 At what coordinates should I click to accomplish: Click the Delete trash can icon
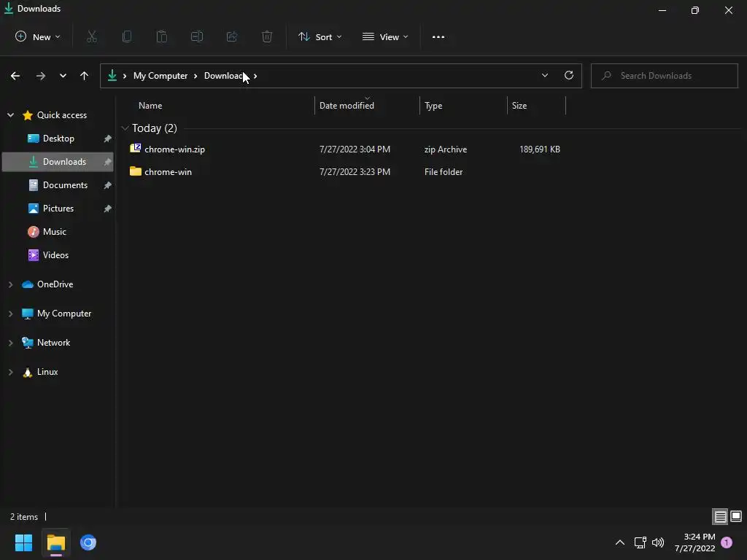(x=267, y=36)
